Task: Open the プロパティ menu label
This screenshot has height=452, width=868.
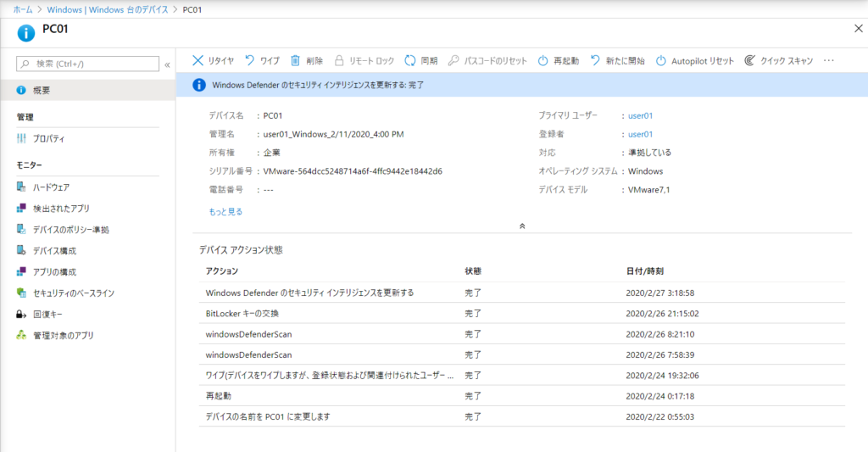Action: 48,138
